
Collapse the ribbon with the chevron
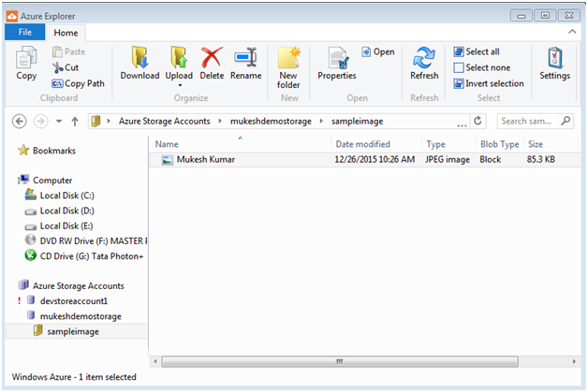tap(572, 32)
